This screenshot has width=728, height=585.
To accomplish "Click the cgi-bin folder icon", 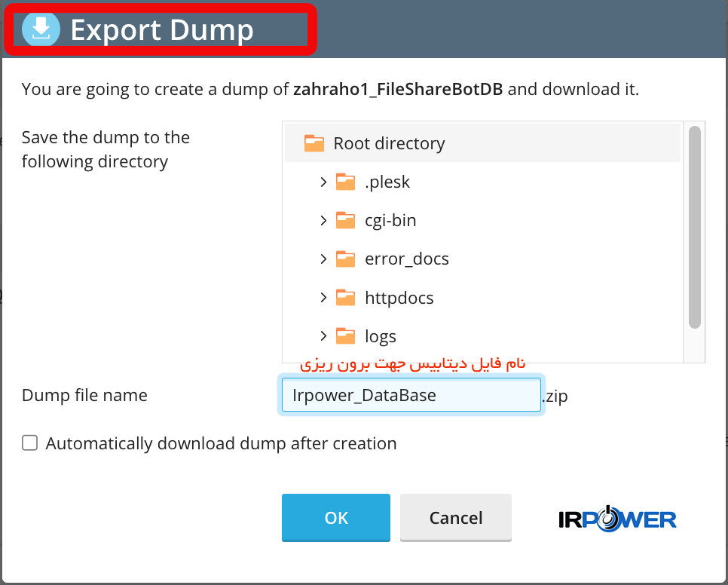I will point(345,220).
